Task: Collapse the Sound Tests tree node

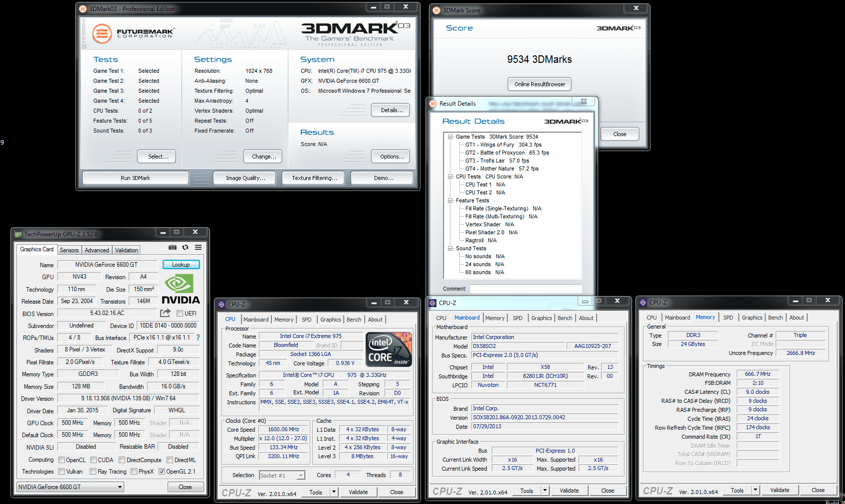Action: tap(450, 248)
